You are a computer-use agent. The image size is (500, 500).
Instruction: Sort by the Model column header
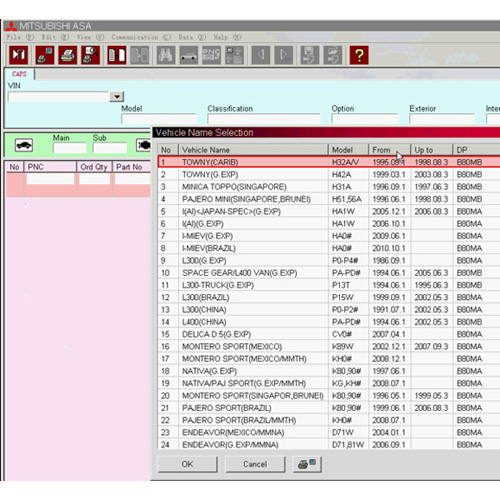(349, 150)
